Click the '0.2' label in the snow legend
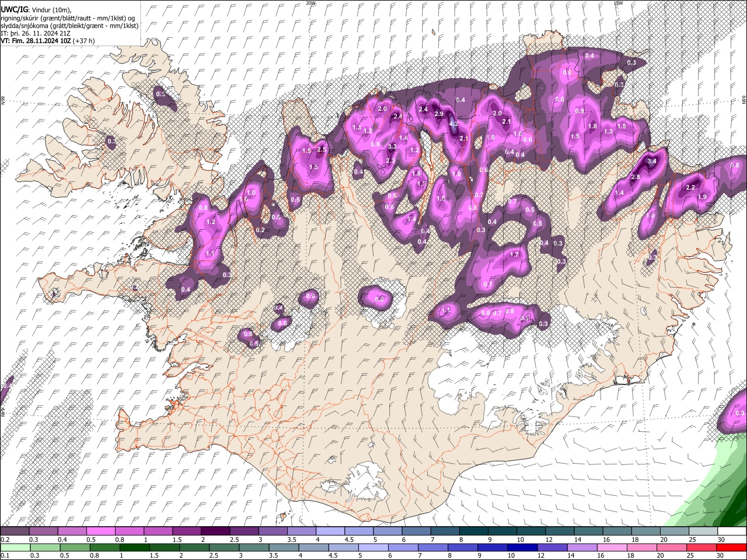 (5, 540)
